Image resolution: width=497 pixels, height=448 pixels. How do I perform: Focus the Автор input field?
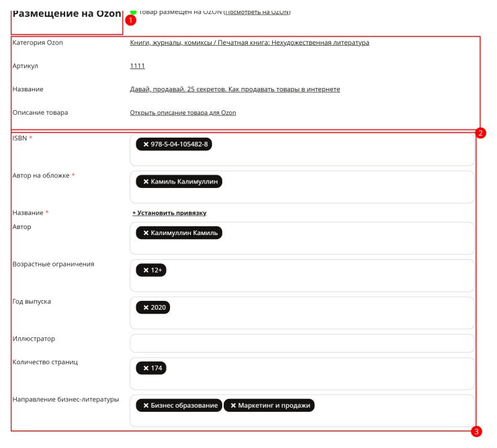point(302,238)
